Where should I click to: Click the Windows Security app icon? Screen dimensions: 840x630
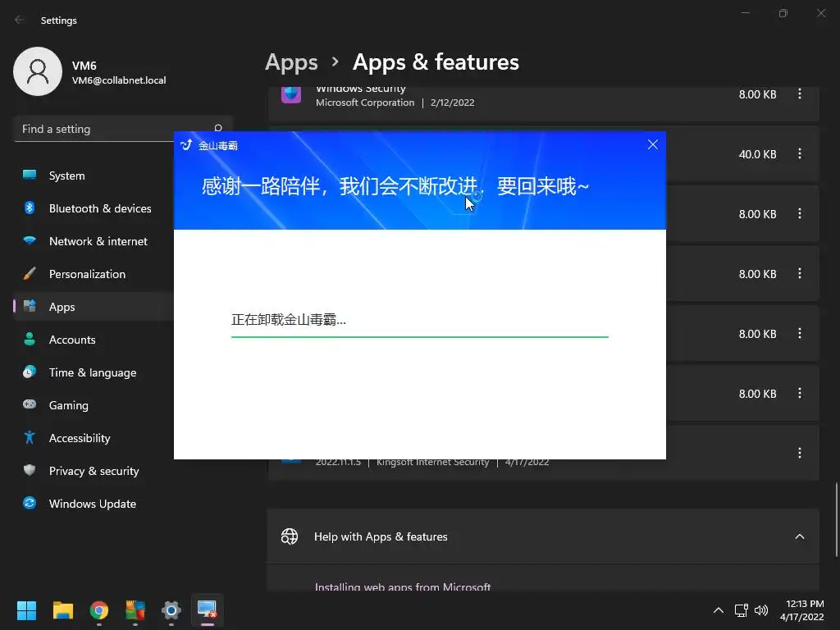[x=291, y=94]
